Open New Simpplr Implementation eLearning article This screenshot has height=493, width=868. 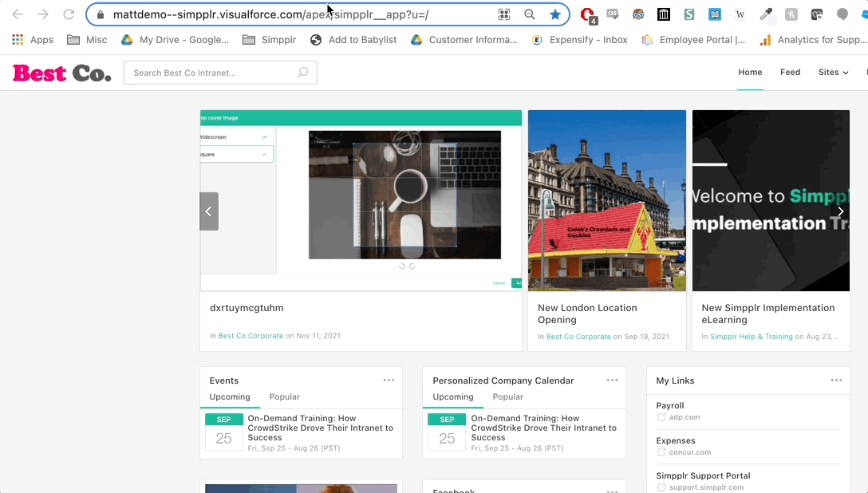[x=767, y=314]
